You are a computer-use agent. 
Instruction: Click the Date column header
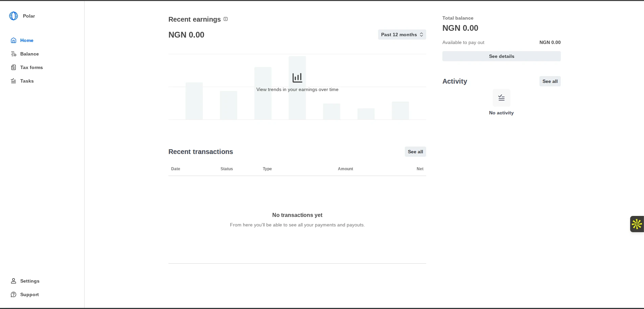coord(176,169)
